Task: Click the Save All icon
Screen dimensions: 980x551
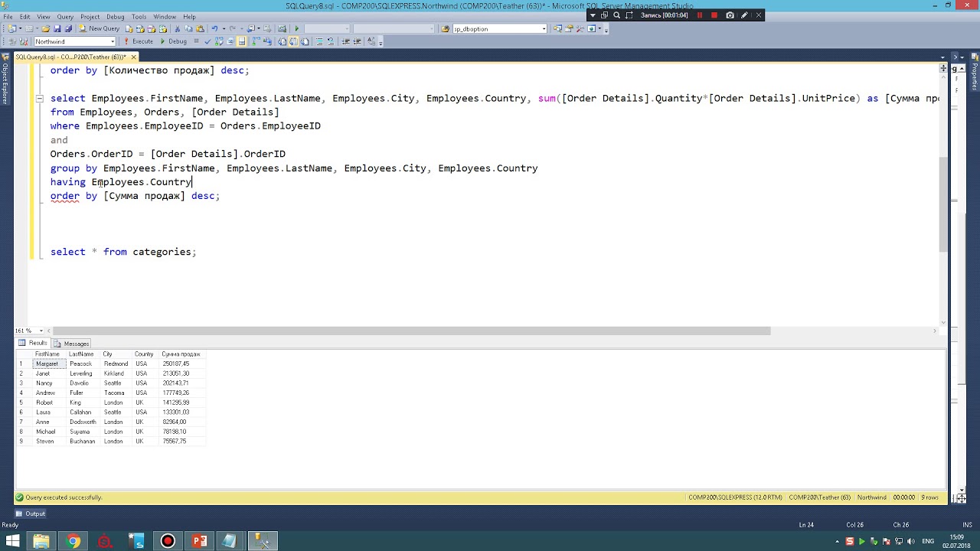Action: coord(68,28)
